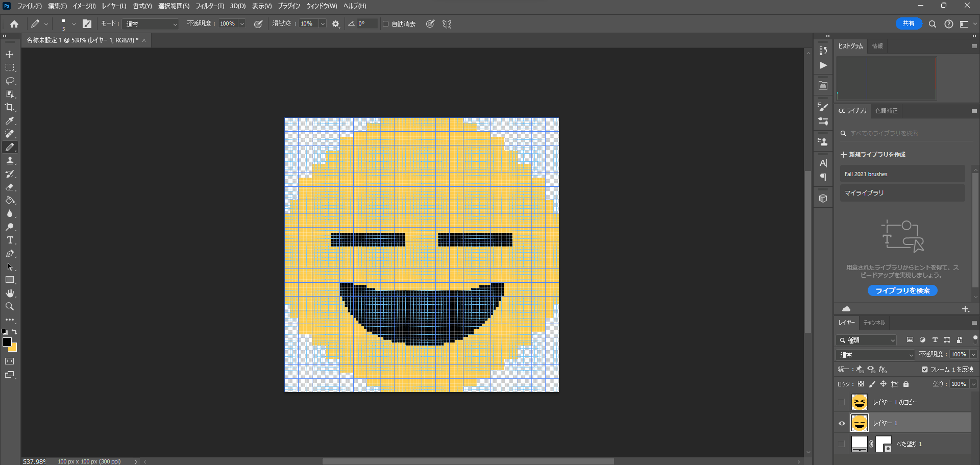980x465 pixels.
Task: Click the 共有 button
Action: point(909,23)
